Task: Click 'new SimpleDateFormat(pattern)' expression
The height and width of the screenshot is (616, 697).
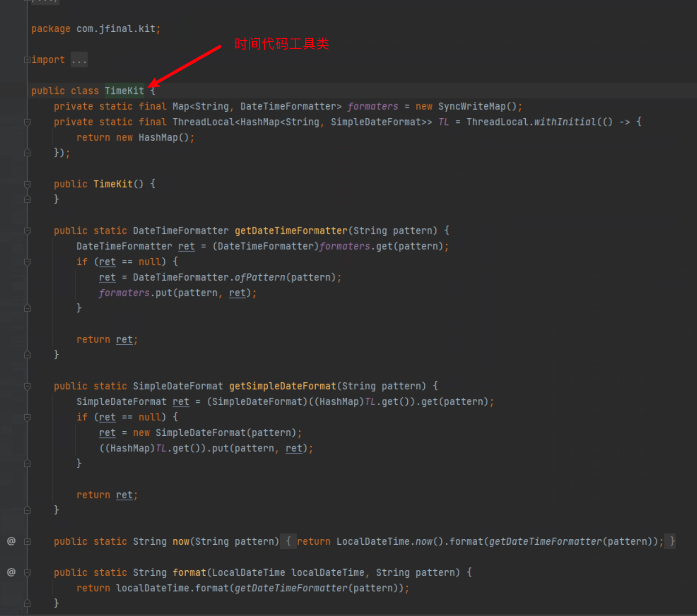Action: click(x=214, y=433)
